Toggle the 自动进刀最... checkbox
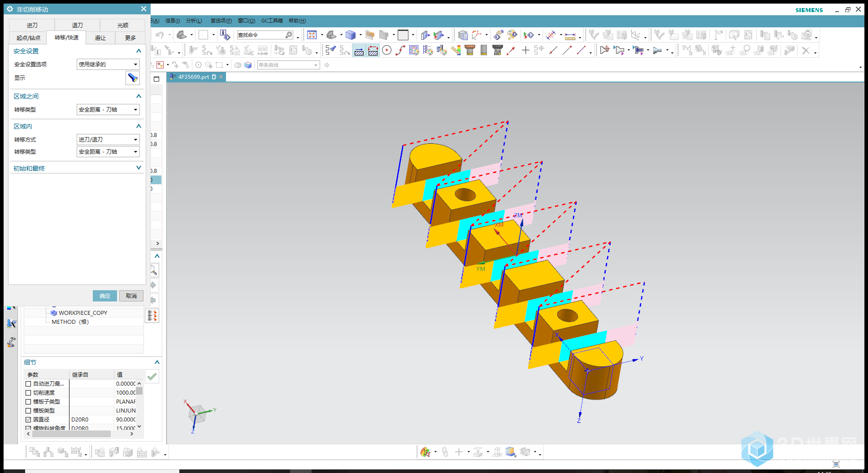Screen dimensions: 868x473 click(x=28, y=384)
